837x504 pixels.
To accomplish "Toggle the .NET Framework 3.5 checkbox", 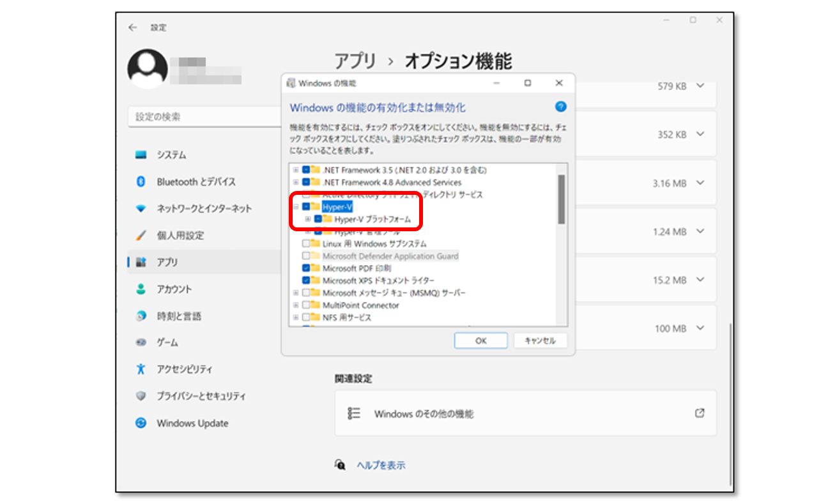I will point(306,170).
